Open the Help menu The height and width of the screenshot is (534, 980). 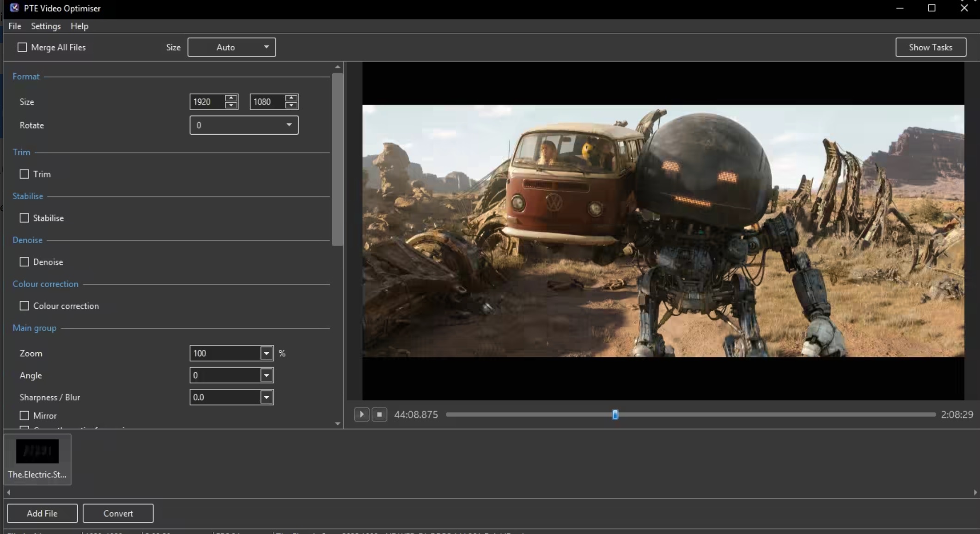[x=79, y=26]
